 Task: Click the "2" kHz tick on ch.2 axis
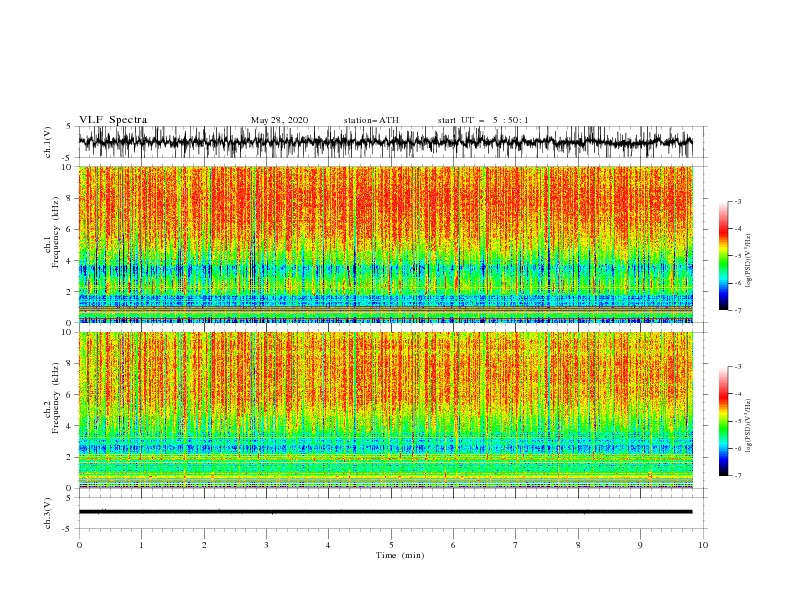[x=70, y=457]
